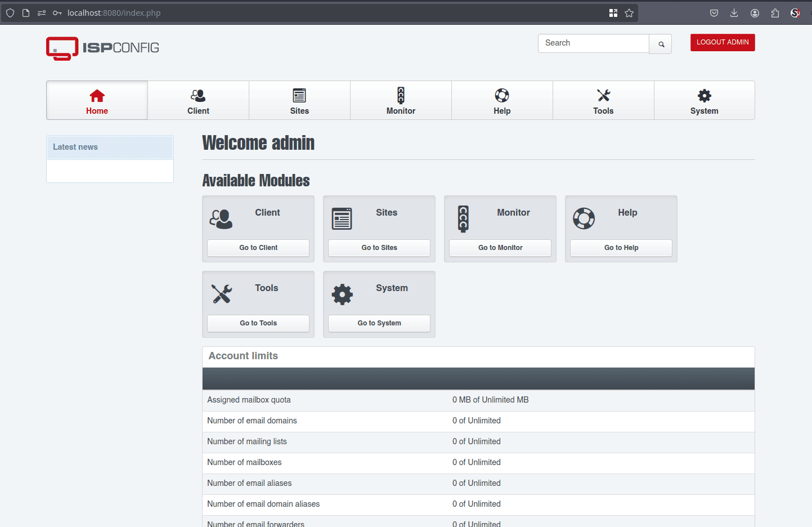Click the Monitor module traffic light icon
The width and height of the screenshot is (812, 527).
click(x=463, y=219)
